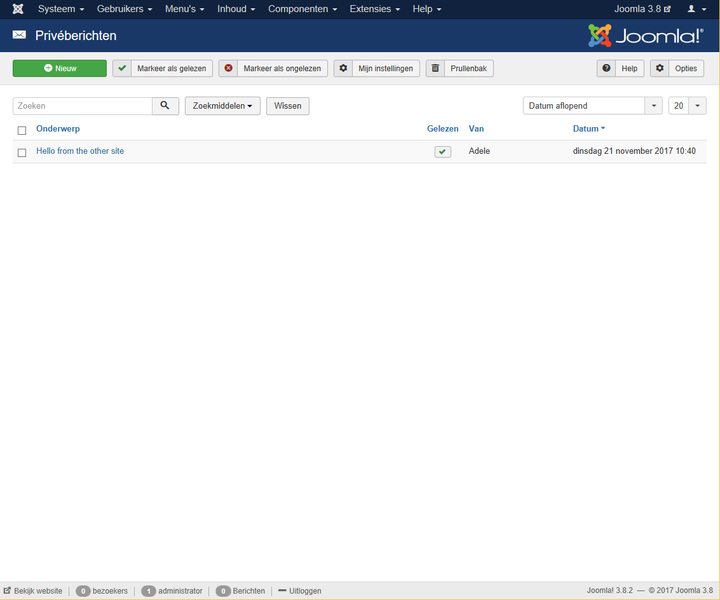
Task: Open the list limit 20 dropdown
Action: coord(687,106)
